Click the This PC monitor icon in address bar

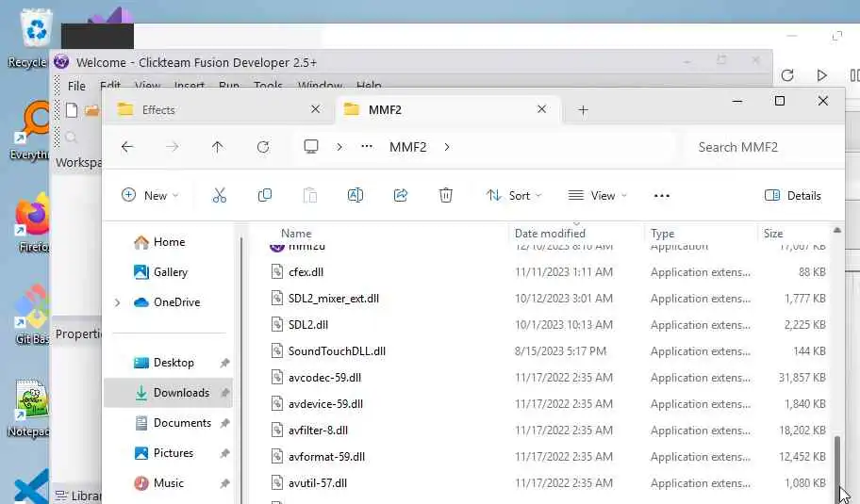pyautogui.click(x=311, y=146)
